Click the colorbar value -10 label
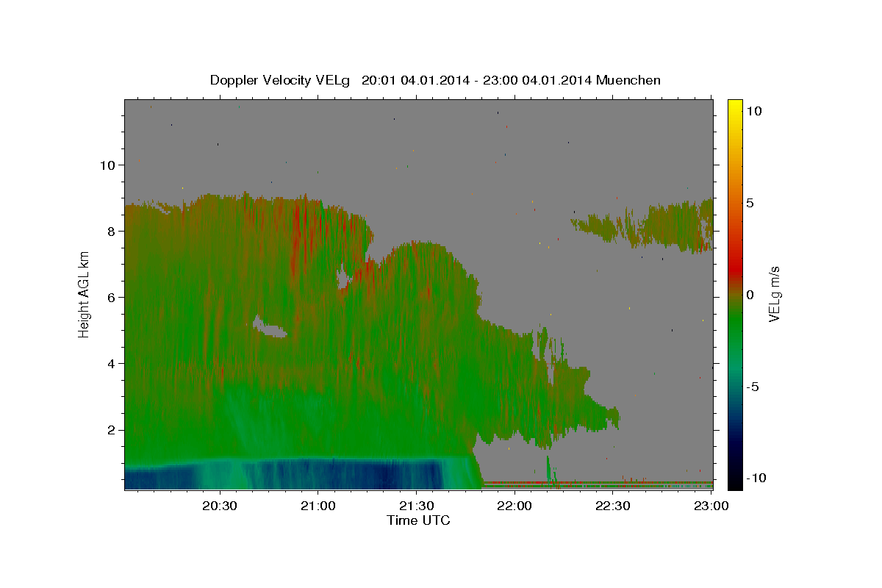Image resolution: width=882 pixels, height=588 pixels. click(756, 478)
